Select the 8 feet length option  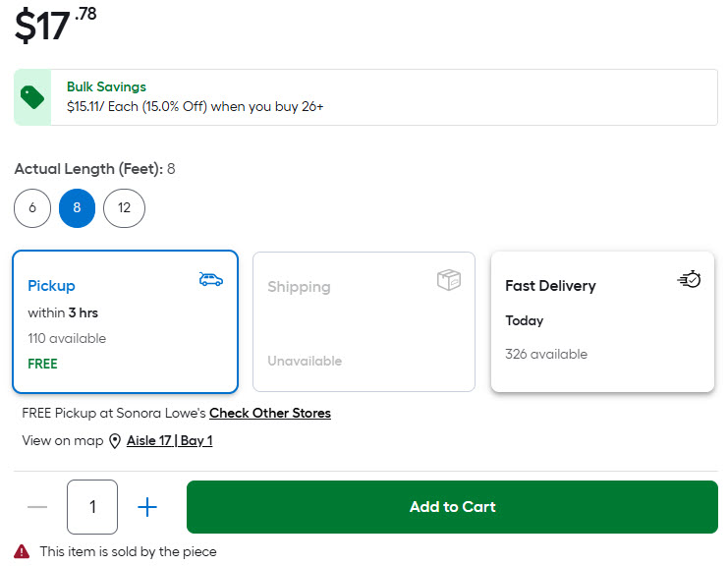tap(77, 208)
